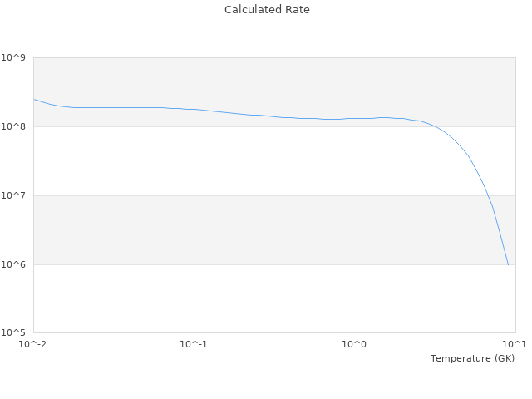
Task: Click the 10^0 x-axis tick label
Action: tap(355, 344)
